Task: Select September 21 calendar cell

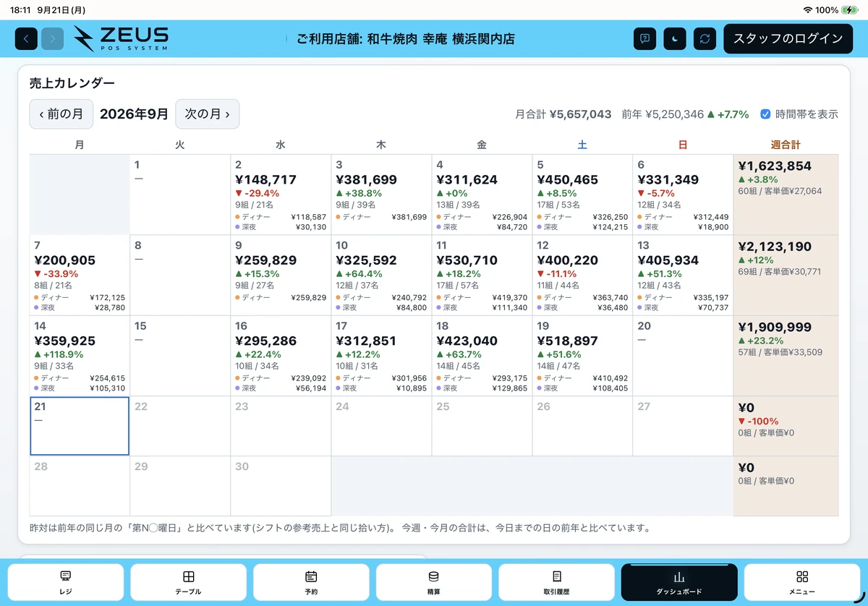Action: [80, 426]
